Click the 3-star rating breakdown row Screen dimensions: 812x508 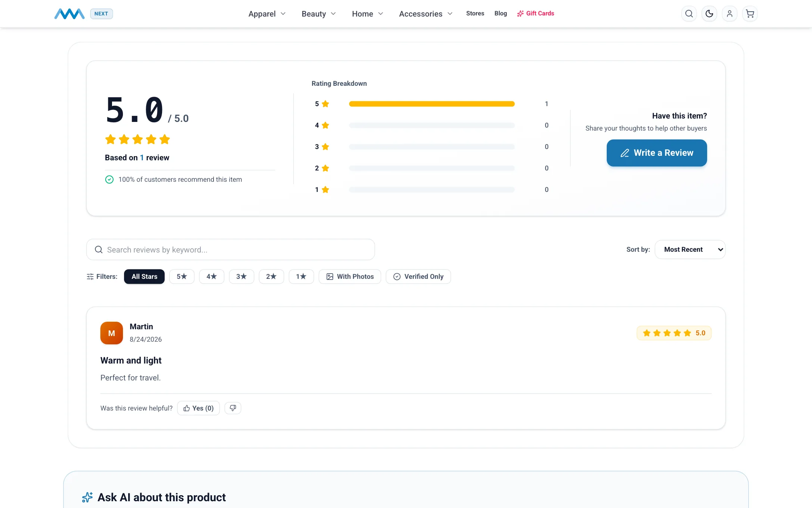[x=432, y=147]
